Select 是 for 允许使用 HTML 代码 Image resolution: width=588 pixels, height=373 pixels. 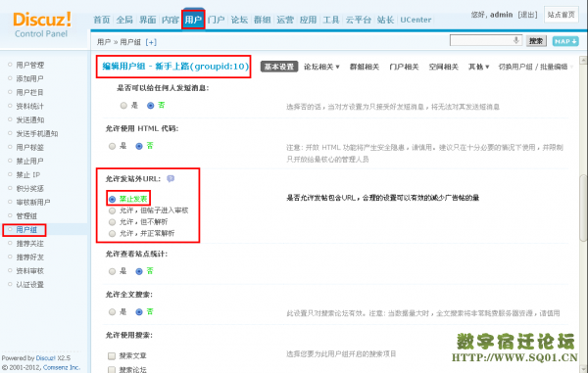click(x=112, y=146)
